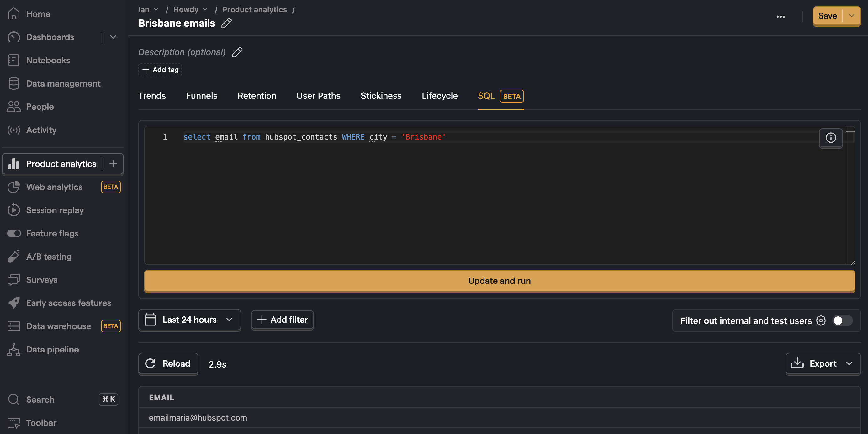Click the Session replay sidebar icon
The height and width of the screenshot is (434, 868).
tap(13, 210)
